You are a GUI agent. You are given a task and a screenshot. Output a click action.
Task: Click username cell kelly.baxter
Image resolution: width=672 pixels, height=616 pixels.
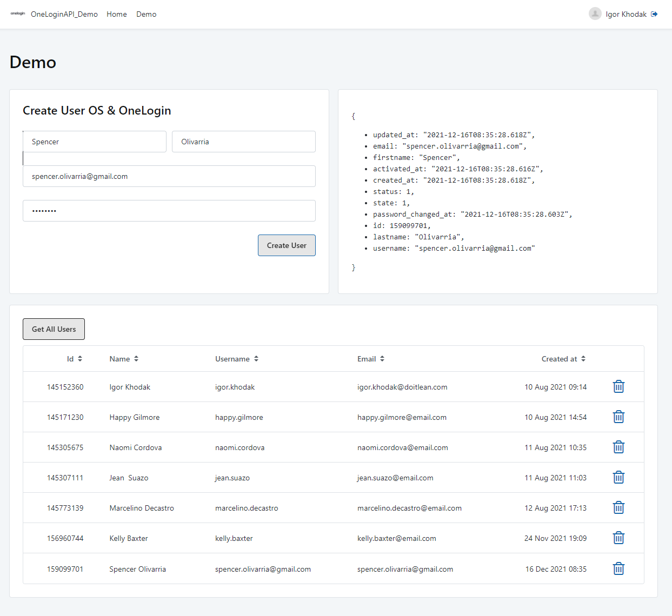click(234, 538)
